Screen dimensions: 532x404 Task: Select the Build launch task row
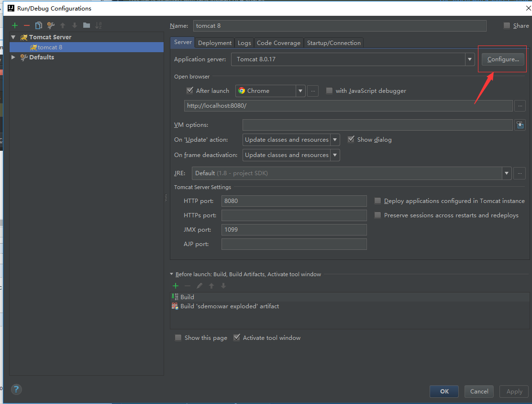[349, 297]
